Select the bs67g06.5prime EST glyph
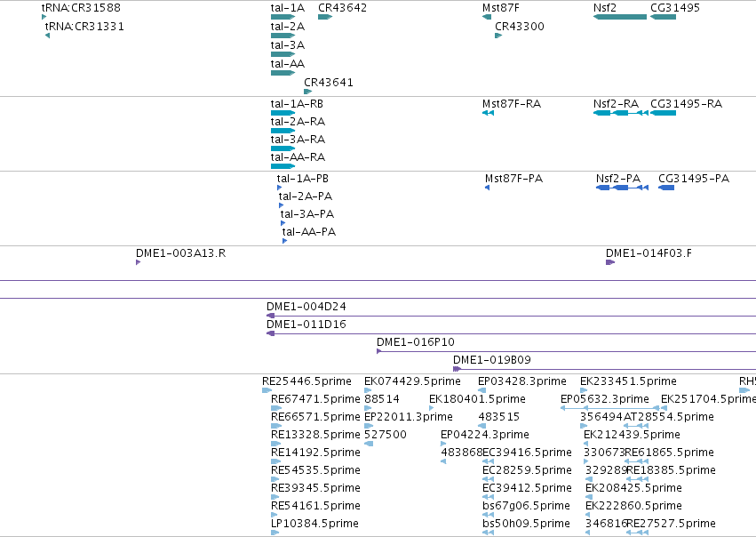The height and width of the screenshot is (537, 756). pos(488,515)
